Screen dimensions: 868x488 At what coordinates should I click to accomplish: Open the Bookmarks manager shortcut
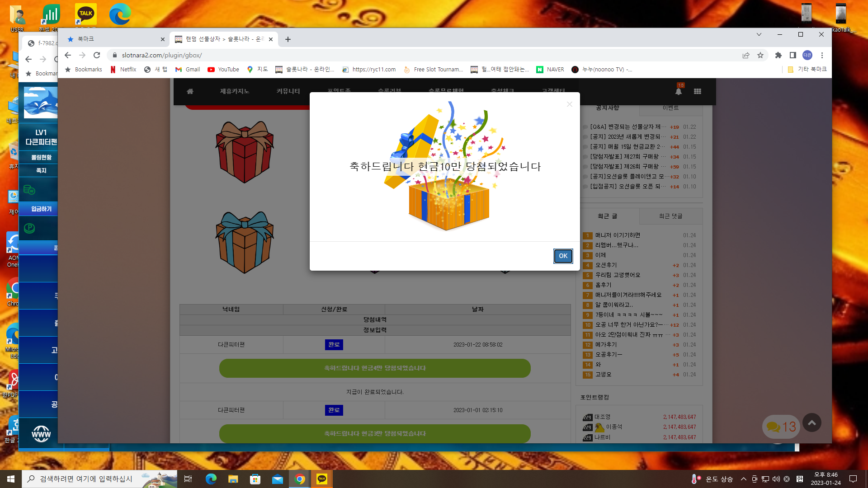pos(84,70)
